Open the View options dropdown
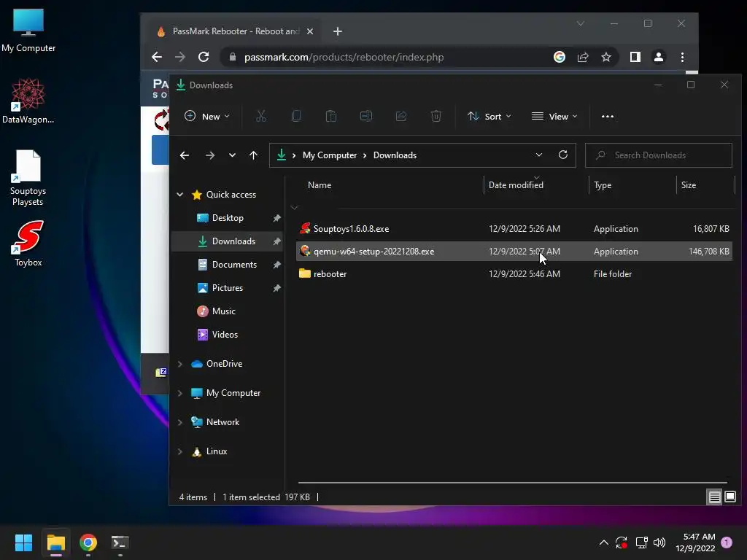Screen dimensions: 747x560 (x=554, y=116)
